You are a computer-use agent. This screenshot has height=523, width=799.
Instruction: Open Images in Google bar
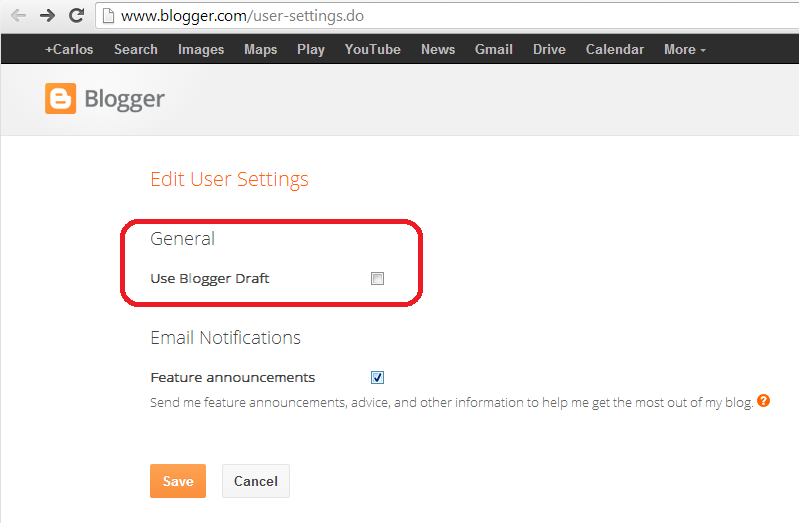point(201,49)
